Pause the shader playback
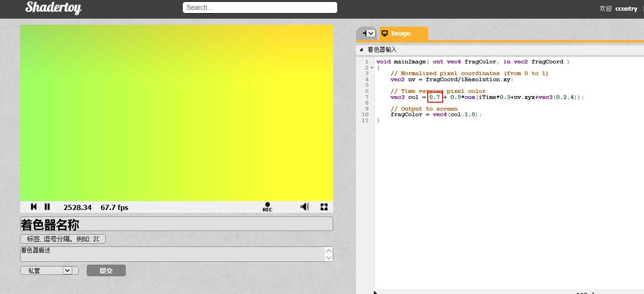 tap(47, 207)
